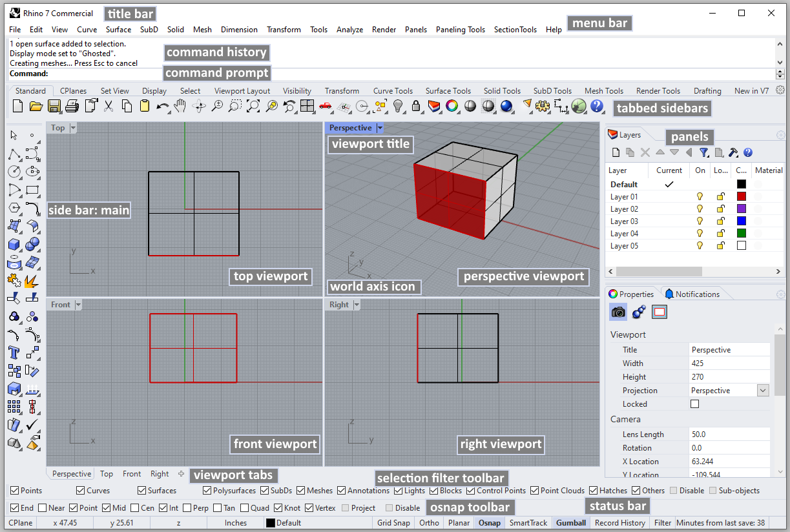Screen dimensions: 790x532
Task: Click the new layer icon in Layers panel
Action: pyautogui.click(x=616, y=152)
